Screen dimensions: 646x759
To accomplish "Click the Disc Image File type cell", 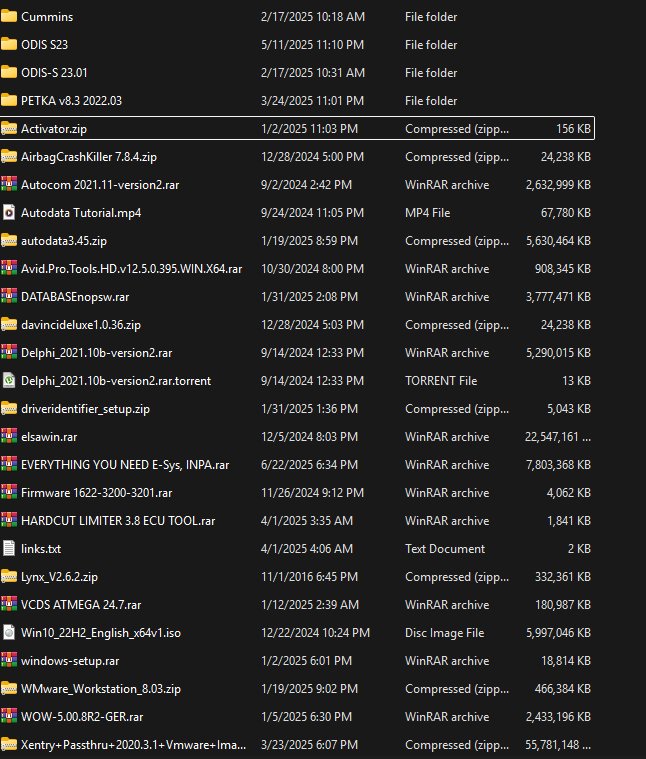I will pos(444,633).
